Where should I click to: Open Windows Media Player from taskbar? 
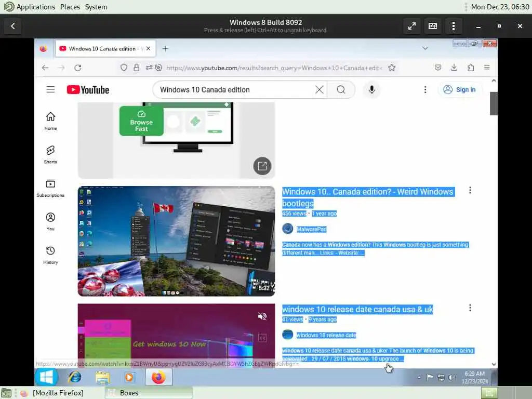[x=129, y=377]
